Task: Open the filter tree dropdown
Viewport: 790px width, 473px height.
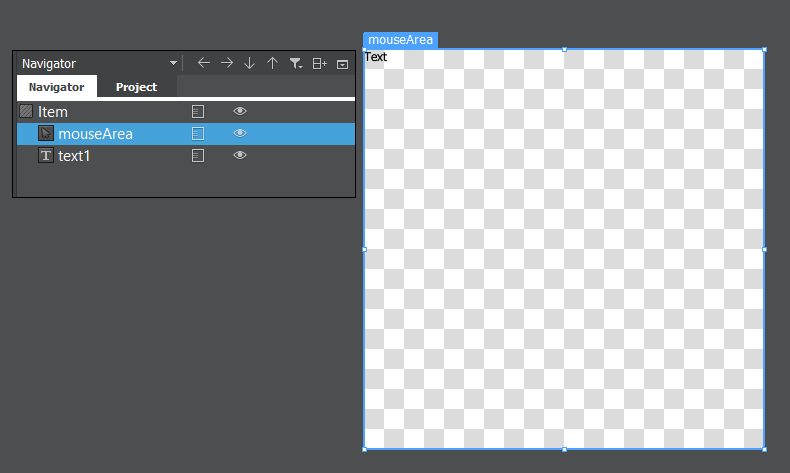Action: [296, 63]
